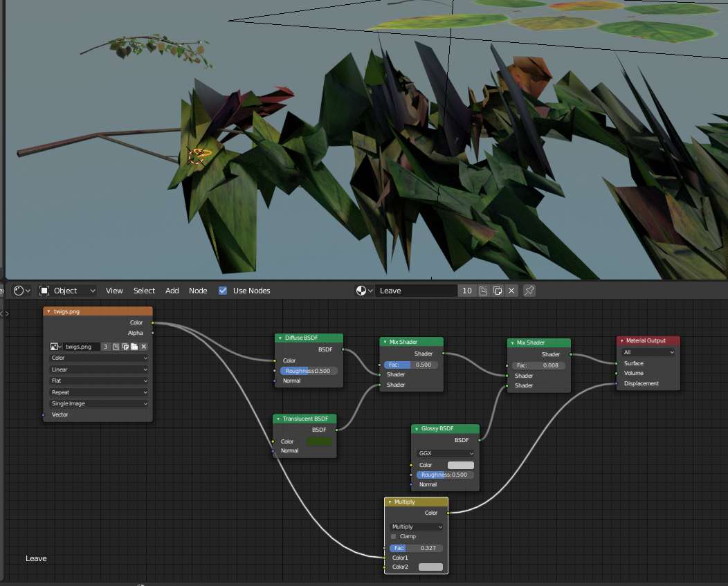
Task: Open the Node menu
Action: pos(198,291)
